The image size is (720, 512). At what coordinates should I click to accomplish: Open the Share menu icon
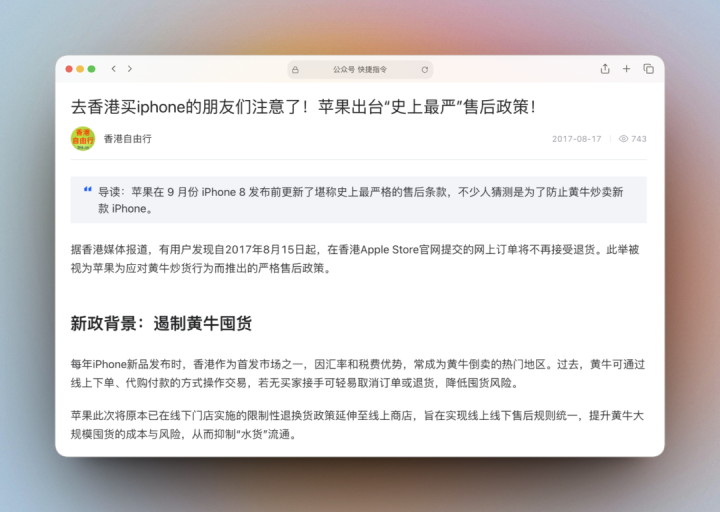click(x=605, y=69)
